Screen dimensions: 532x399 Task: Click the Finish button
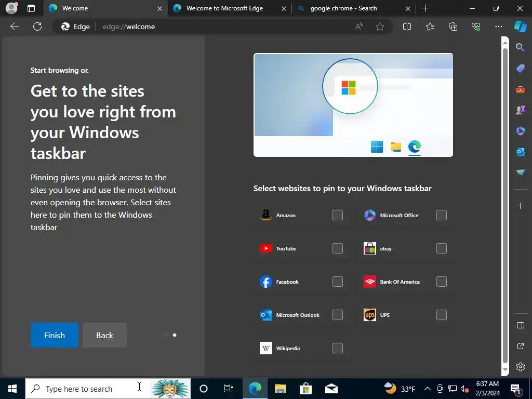(x=54, y=335)
